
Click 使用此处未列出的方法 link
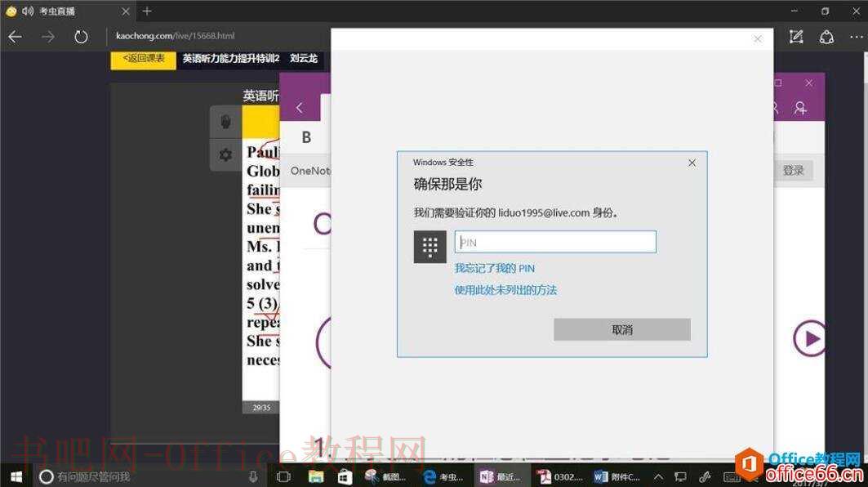pyautogui.click(x=505, y=290)
